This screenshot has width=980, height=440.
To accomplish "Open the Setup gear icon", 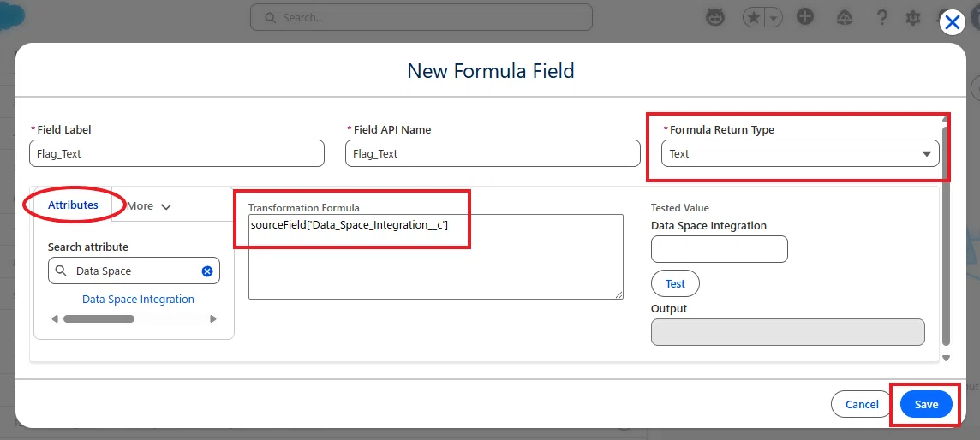I will click(x=913, y=18).
